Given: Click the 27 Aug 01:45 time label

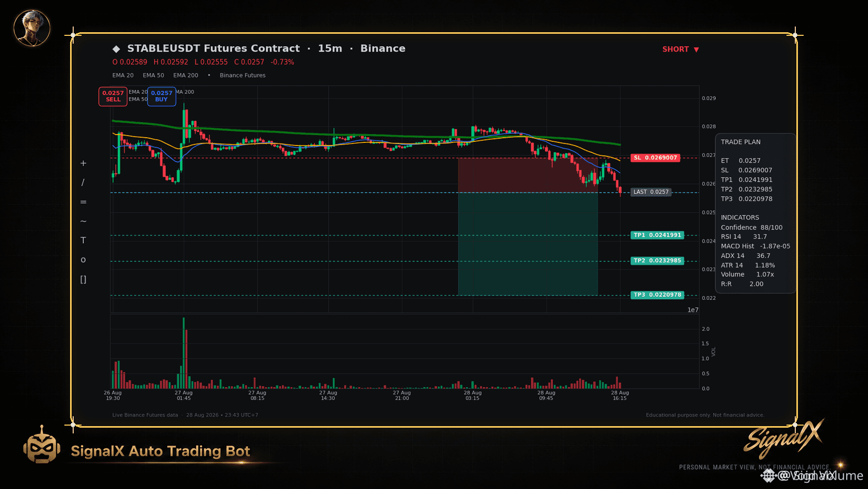Looking at the screenshot, I should [184, 395].
